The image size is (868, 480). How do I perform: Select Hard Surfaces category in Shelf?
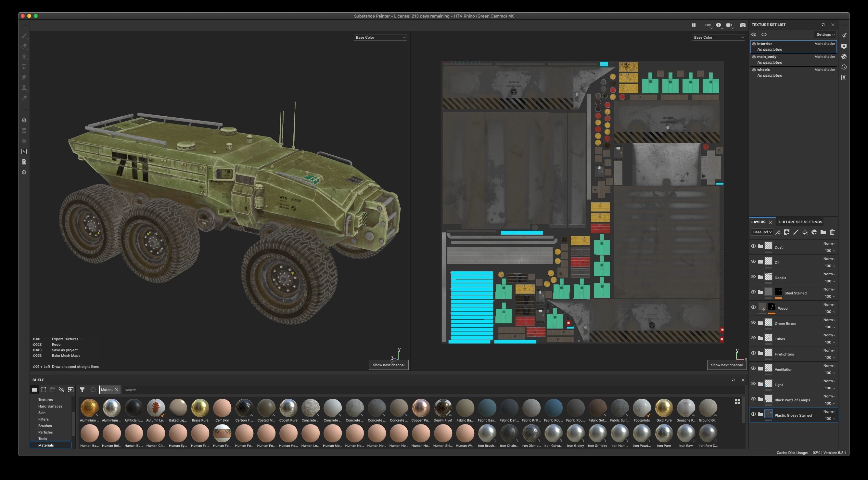(x=50, y=406)
